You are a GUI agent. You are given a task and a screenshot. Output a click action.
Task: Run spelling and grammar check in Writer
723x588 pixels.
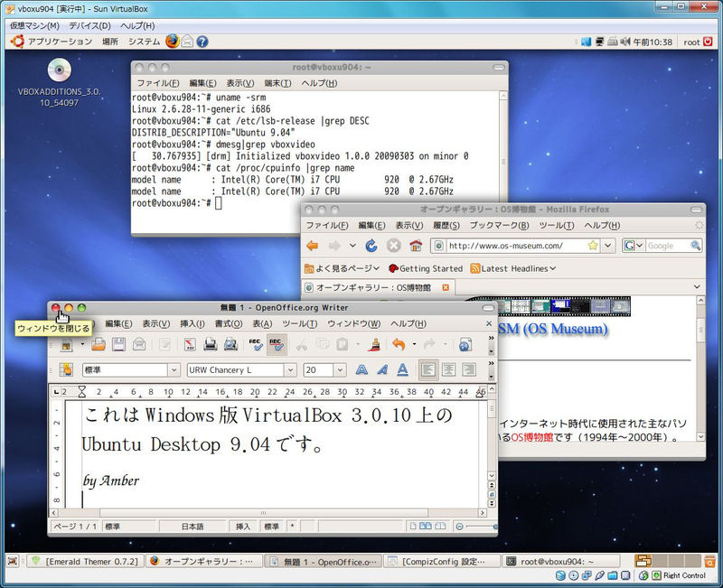pos(256,344)
